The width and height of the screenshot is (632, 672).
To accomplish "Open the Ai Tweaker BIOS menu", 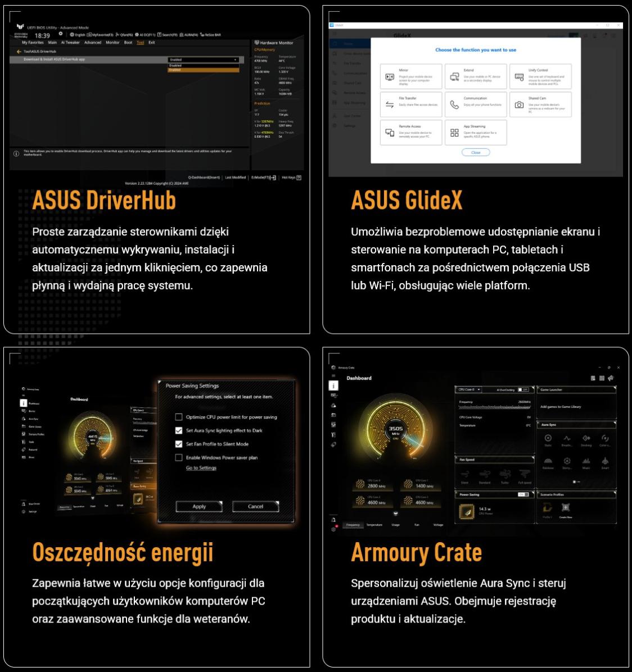I will [x=70, y=43].
